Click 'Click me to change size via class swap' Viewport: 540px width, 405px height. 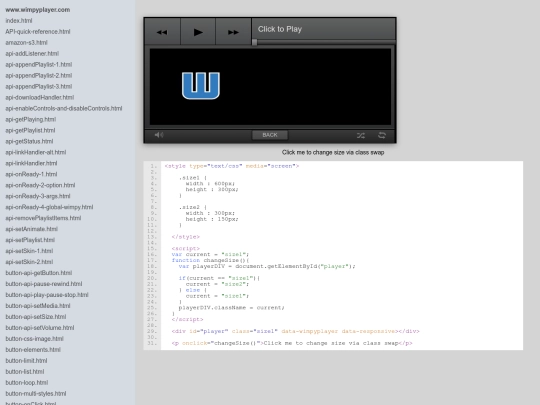(x=333, y=152)
